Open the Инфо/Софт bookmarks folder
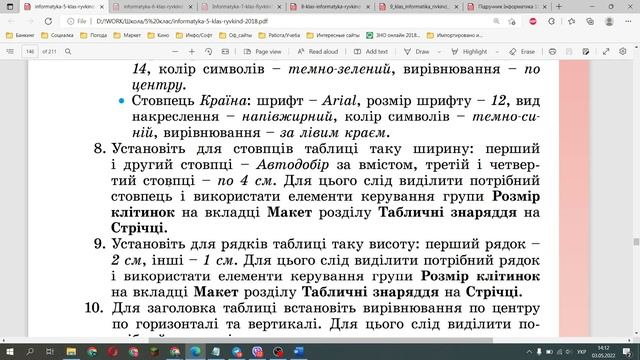This screenshot has width=640, height=360. coord(195,36)
